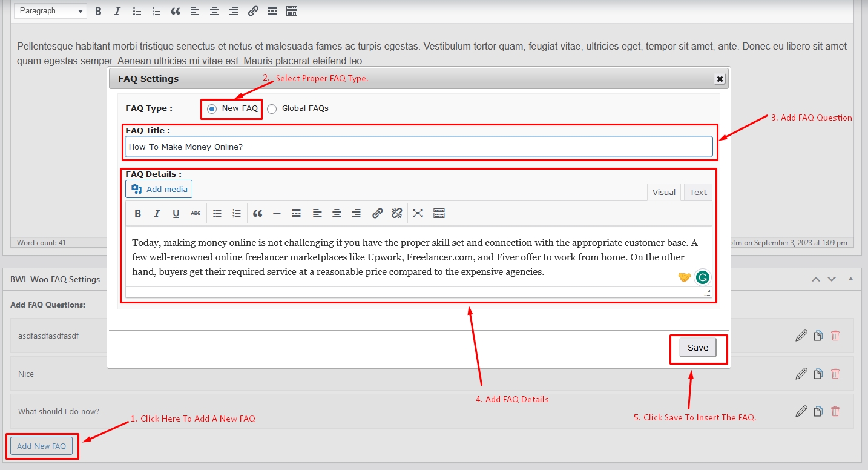Click the Add New FAQ button

(x=42, y=446)
